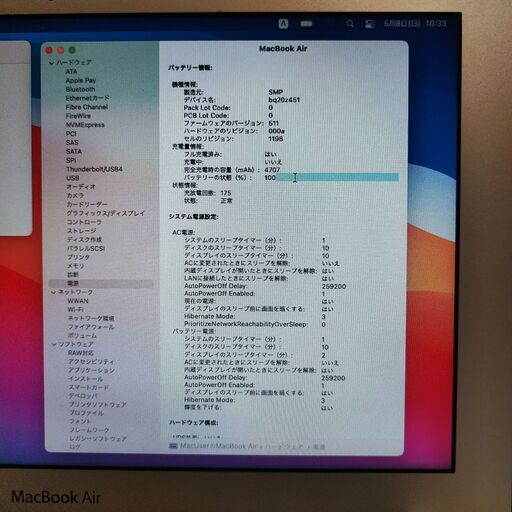Select インストール in the sidebar
512x512 pixels.
pos(86,379)
